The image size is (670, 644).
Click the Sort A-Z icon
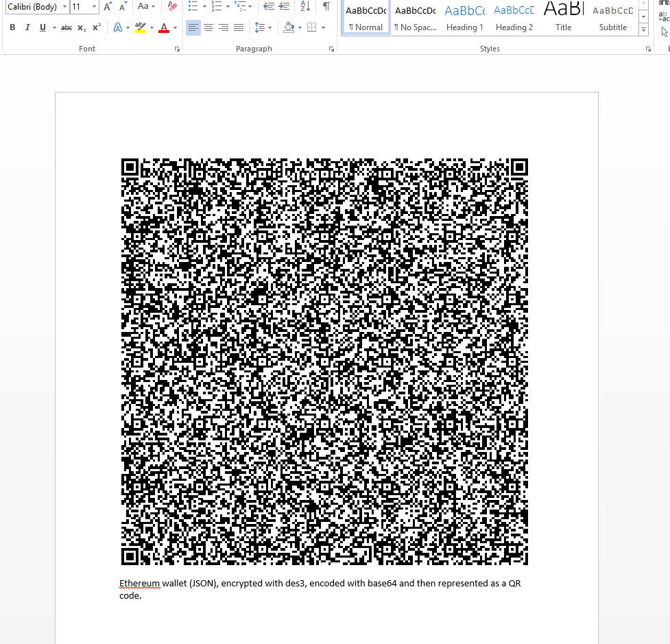point(305,6)
